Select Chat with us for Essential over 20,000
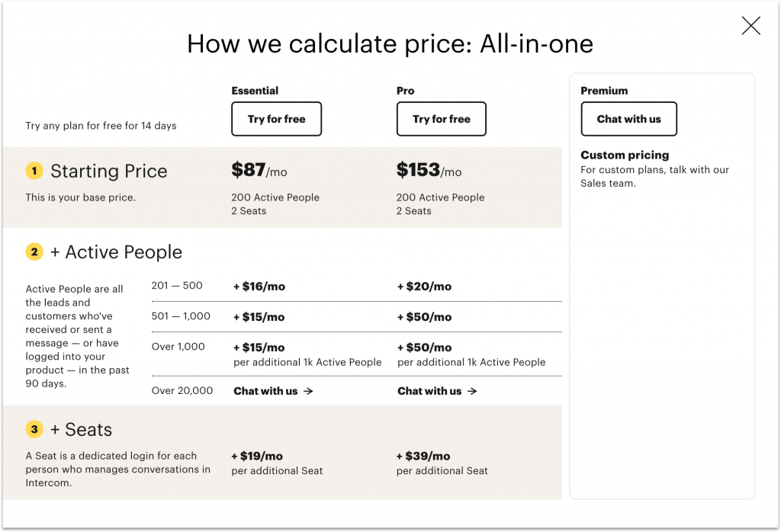Viewport: 781px width, 532px height. (x=265, y=391)
